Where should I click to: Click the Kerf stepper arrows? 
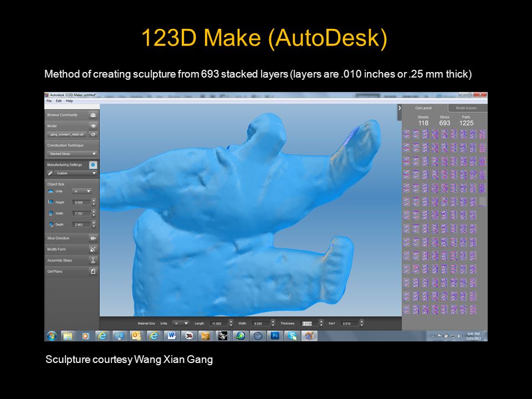[x=362, y=323]
